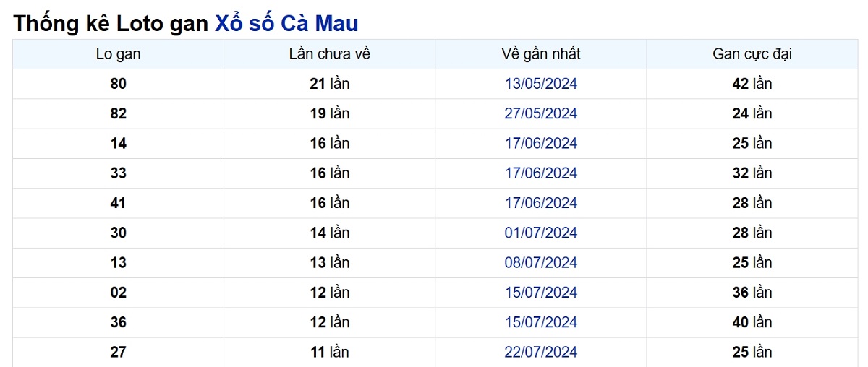Click the 15/07/2024 date for number 02
868x367 pixels.
click(x=541, y=293)
